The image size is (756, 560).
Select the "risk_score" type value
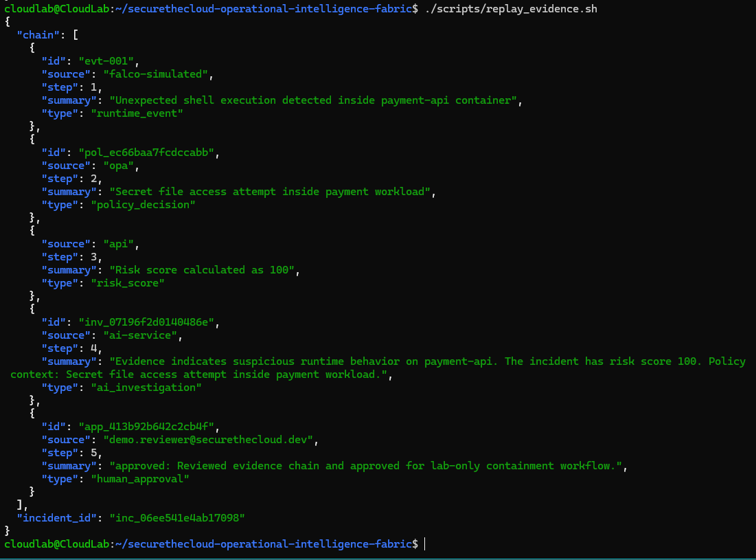tap(128, 282)
